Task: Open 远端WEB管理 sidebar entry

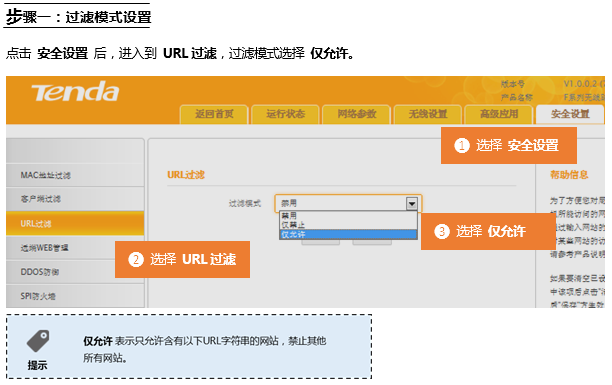Action: tap(75, 248)
